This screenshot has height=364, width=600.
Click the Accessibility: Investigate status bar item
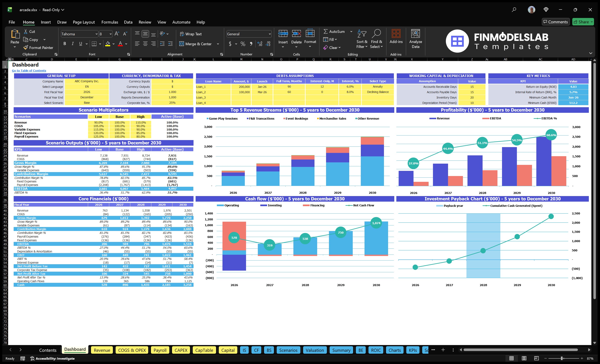tap(52, 358)
